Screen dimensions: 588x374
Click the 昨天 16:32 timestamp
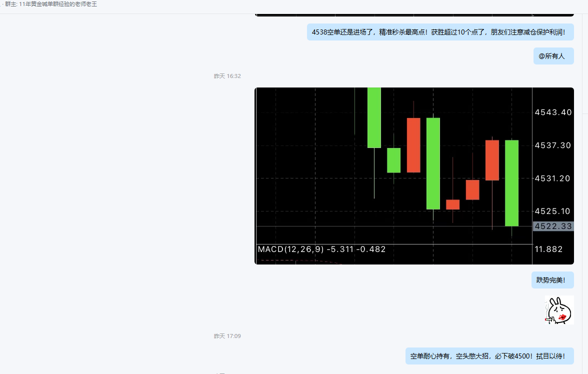(x=227, y=76)
